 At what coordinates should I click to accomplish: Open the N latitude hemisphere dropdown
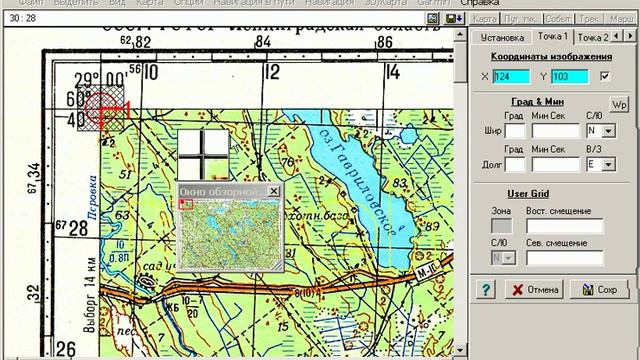click(609, 131)
